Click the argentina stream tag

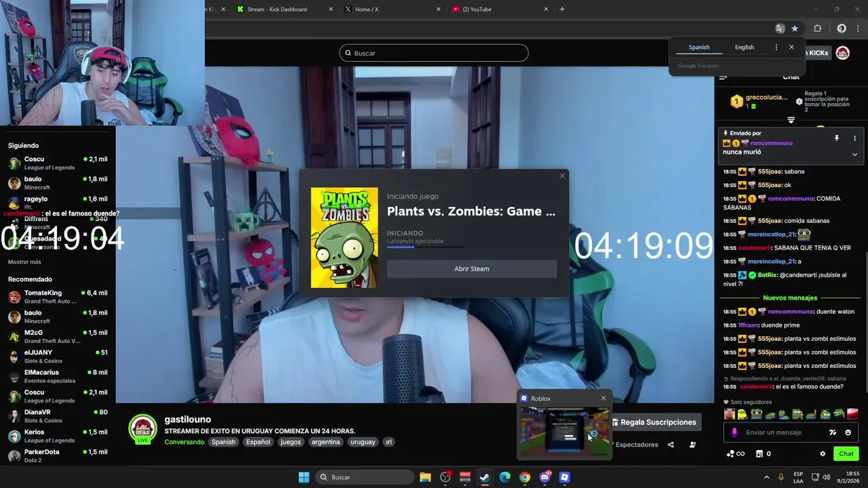click(325, 442)
